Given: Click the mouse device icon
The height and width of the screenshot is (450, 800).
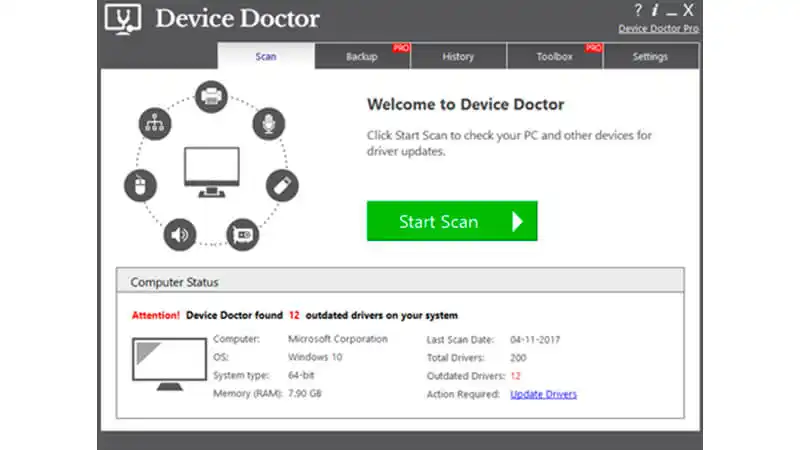Looking at the screenshot, I should [x=141, y=185].
